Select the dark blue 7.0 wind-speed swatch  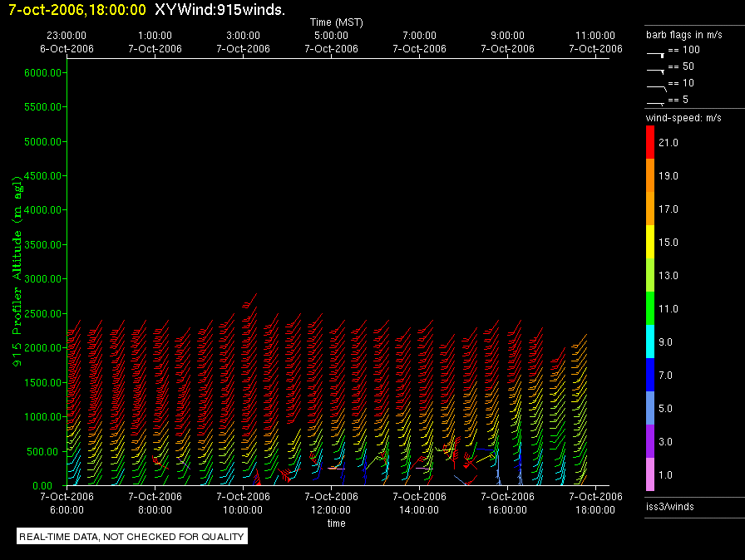[x=650, y=376]
